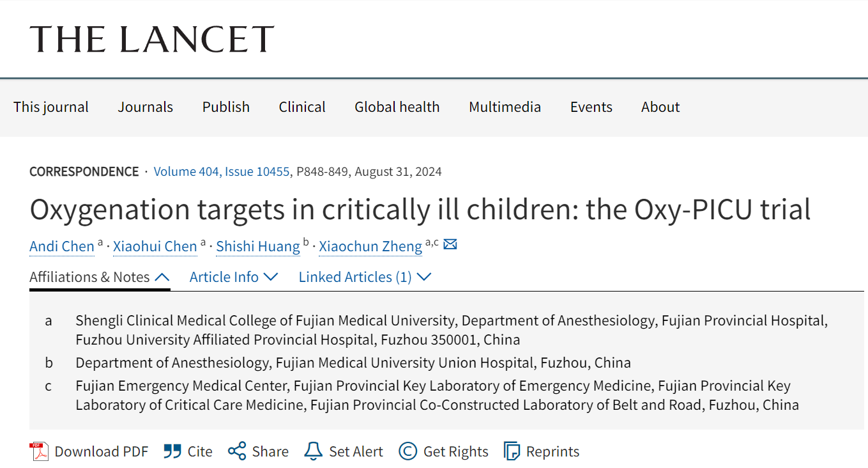This screenshot has height=468, width=868.
Task: Collapse the Affiliations & Notes section
Action: [x=100, y=277]
